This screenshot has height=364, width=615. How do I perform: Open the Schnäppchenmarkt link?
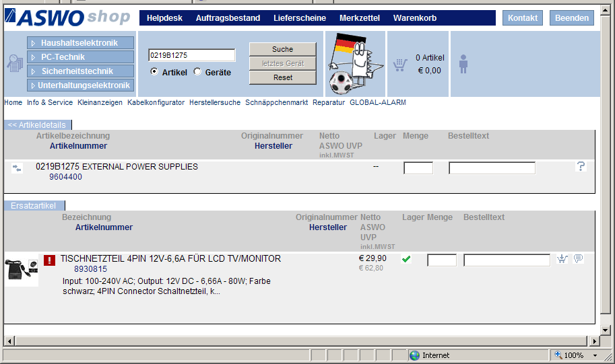(277, 102)
